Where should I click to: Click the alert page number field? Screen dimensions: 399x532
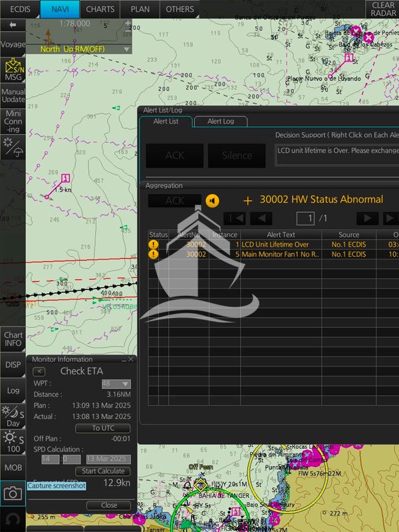[305, 219]
